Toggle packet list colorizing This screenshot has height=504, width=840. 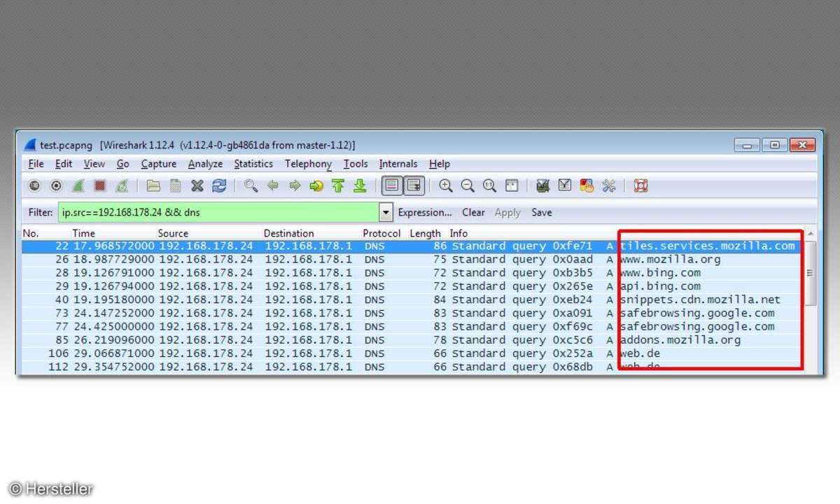(x=392, y=185)
